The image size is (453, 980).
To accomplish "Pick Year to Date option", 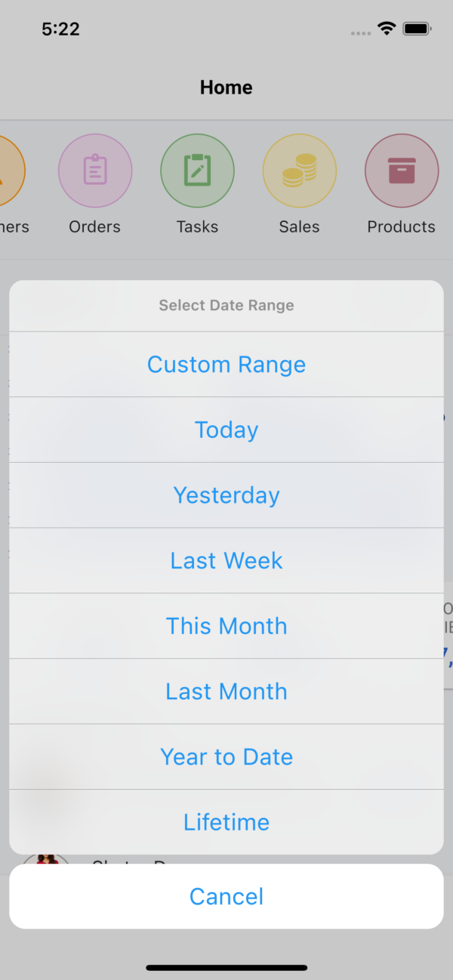I will (x=226, y=757).
